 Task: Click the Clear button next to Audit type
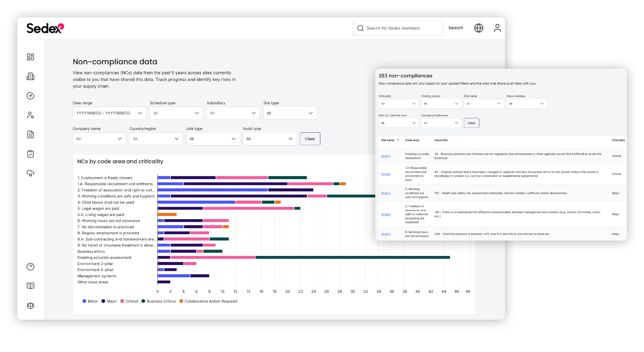tap(310, 139)
